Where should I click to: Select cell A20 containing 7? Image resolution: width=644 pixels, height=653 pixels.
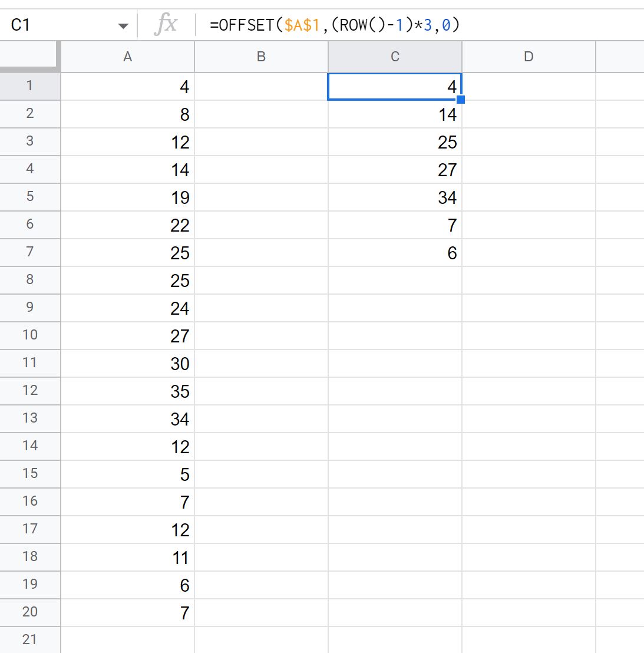[127, 613]
